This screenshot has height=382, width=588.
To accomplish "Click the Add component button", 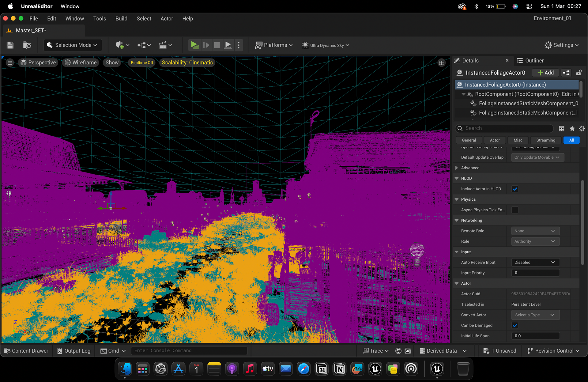I will coord(546,73).
